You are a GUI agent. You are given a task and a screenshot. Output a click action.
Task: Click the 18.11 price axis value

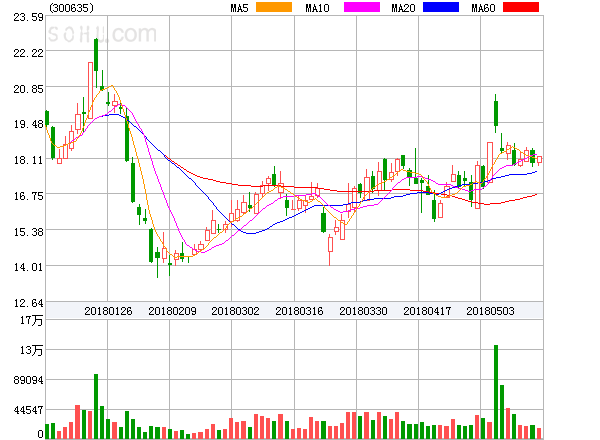click(x=29, y=160)
